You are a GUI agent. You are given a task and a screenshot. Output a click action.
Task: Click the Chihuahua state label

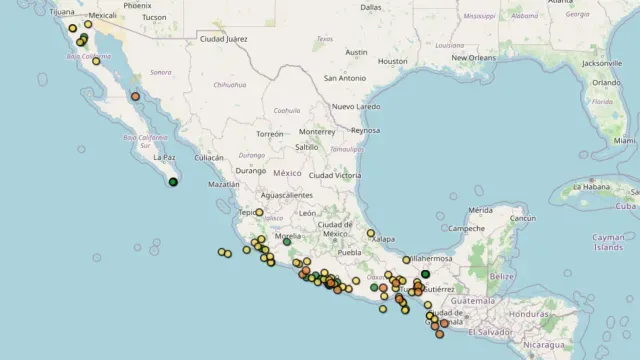click(230, 85)
